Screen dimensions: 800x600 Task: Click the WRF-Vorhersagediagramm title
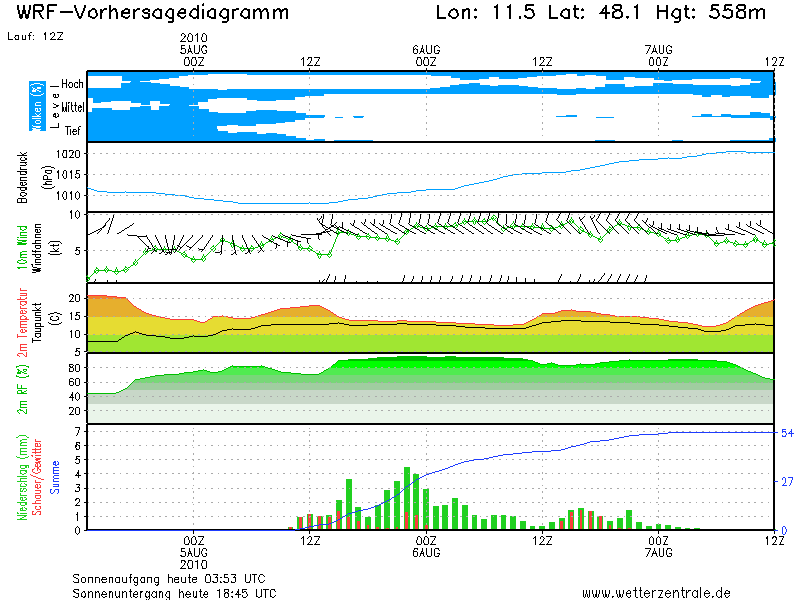point(153,13)
